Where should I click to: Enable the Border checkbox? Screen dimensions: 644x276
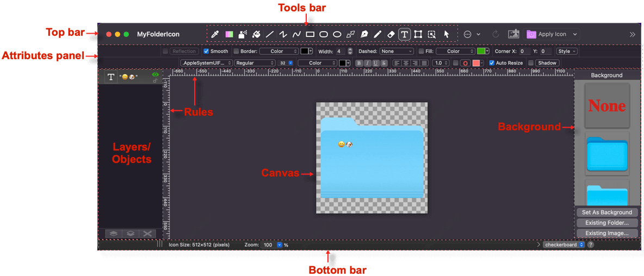coord(236,51)
